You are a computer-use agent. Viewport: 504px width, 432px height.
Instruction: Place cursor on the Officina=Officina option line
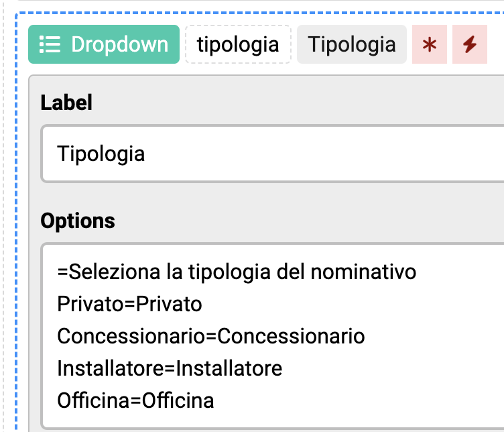click(135, 400)
